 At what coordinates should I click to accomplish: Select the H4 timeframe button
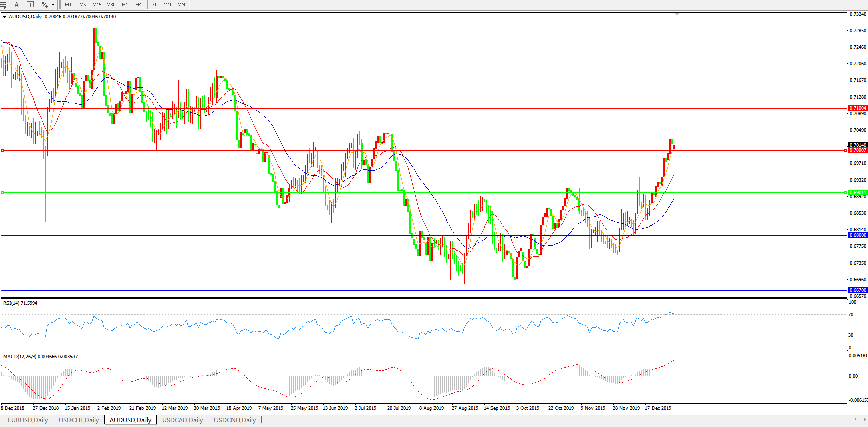pos(139,5)
